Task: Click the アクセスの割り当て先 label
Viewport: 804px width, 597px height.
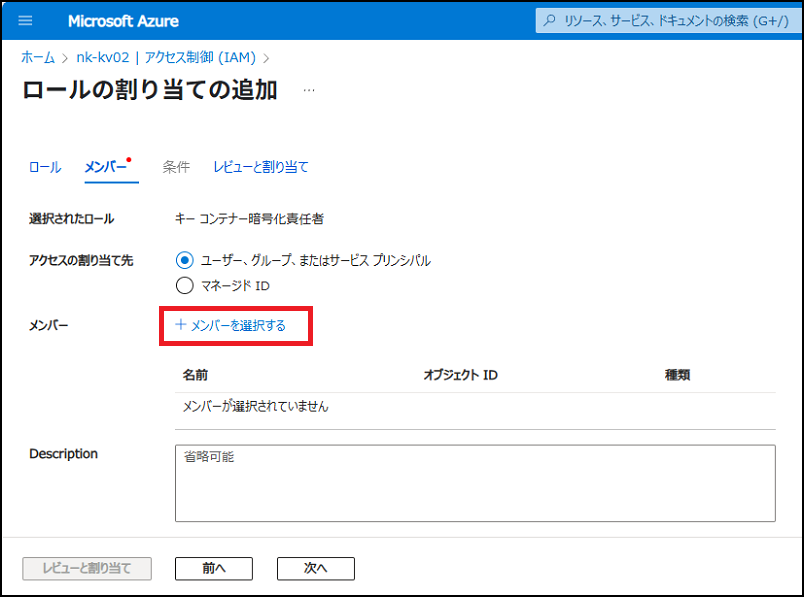Action: pos(81,261)
